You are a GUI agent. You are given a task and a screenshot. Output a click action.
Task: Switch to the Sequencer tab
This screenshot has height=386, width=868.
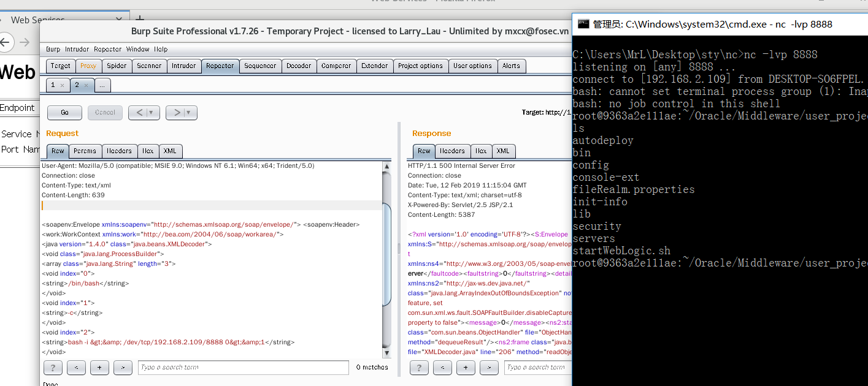click(x=261, y=66)
